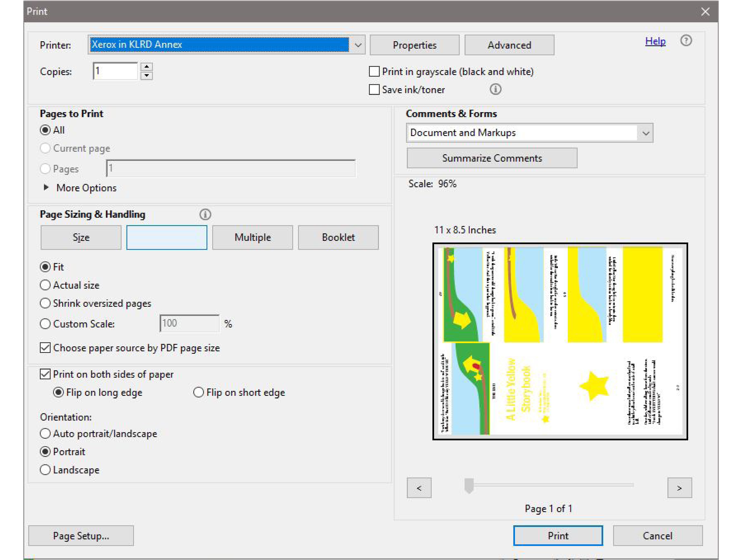This screenshot has width=748, height=560.
Task: Open Page Sizing & Handling info icon
Action: 205,214
